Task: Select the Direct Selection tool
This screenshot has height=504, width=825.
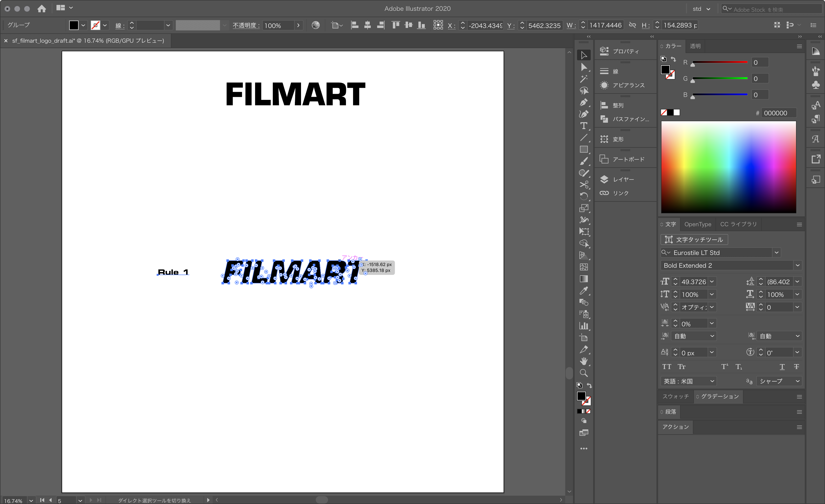Action: [x=584, y=67]
